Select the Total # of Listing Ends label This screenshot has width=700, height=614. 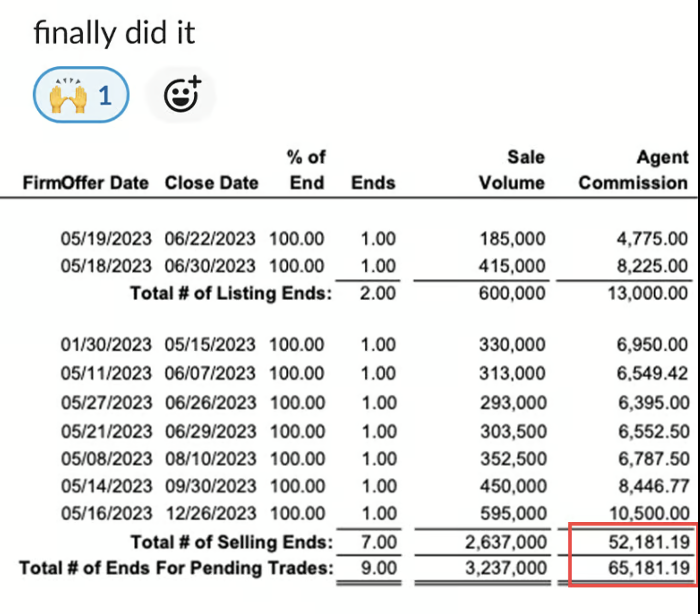(x=231, y=293)
